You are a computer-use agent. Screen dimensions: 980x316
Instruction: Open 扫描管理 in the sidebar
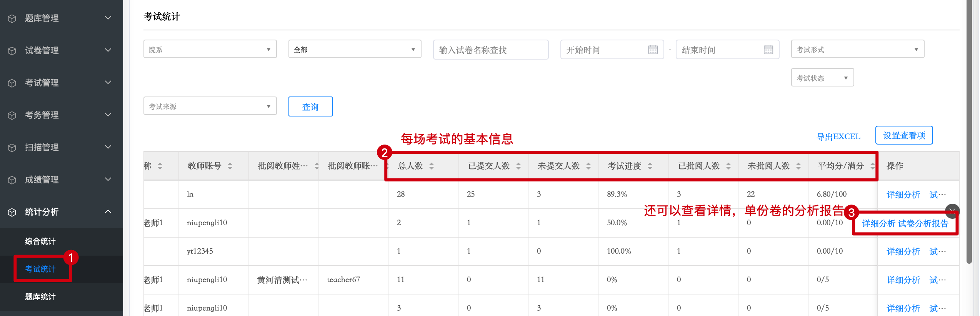coord(62,147)
